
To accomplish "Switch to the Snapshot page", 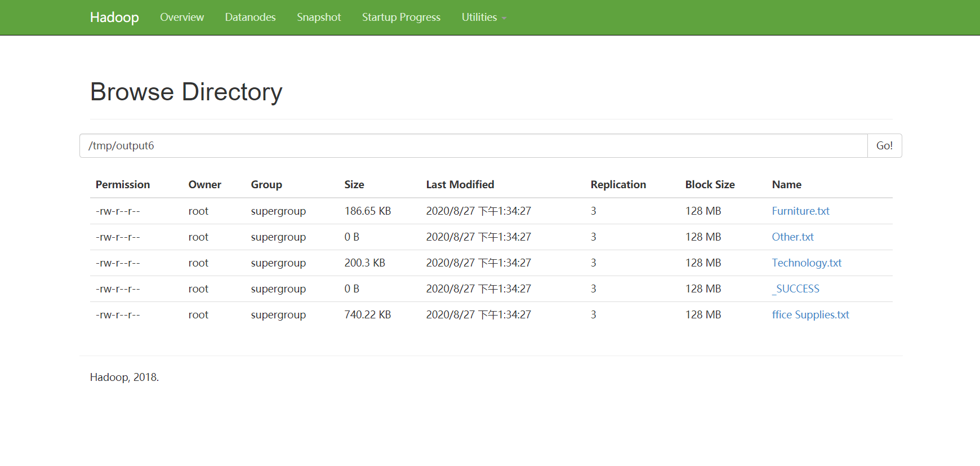I will click(x=319, y=17).
